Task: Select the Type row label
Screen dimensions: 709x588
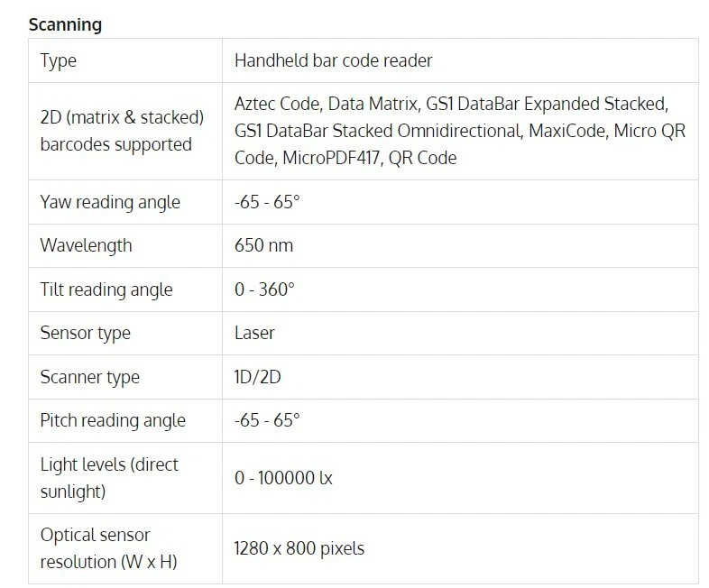Action: [59, 60]
